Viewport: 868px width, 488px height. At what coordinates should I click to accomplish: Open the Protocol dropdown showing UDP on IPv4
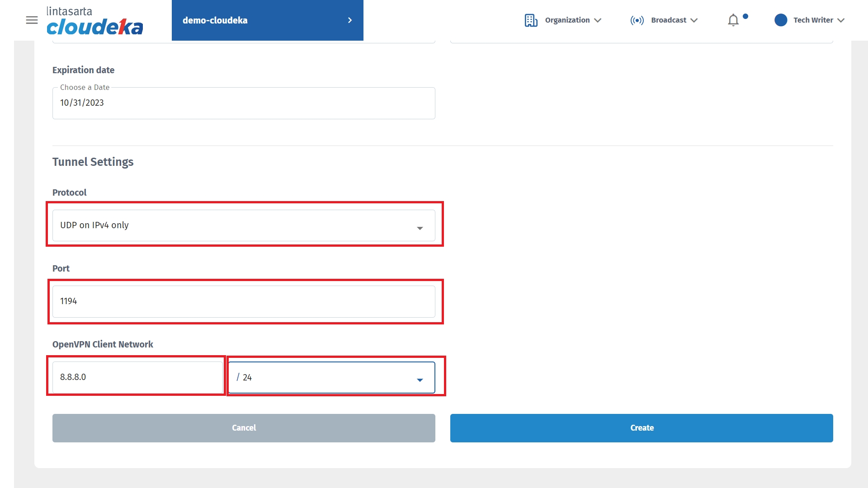(x=244, y=225)
